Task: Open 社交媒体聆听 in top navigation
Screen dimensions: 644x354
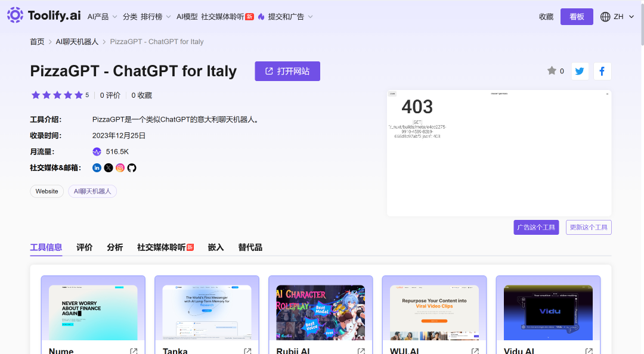Action: coord(227,17)
